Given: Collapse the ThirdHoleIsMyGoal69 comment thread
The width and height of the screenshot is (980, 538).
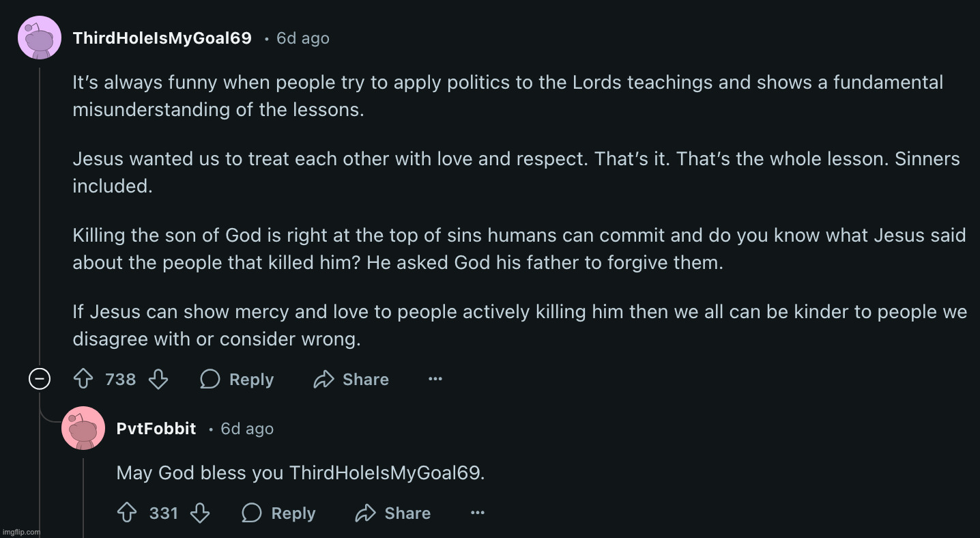Looking at the screenshot, I should tap(40, 379).
